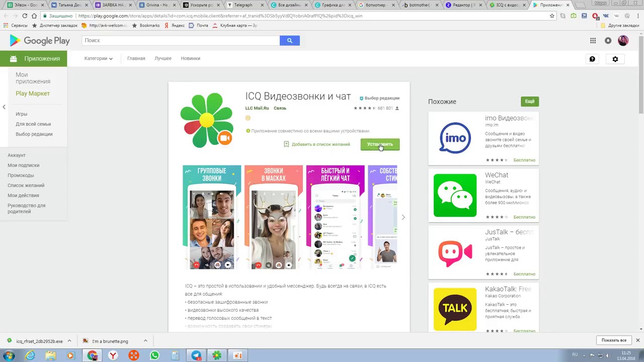The height and width of the screenshot is (362, 644).
Task: Open I'm a brunette.png download menu arrow
Action: click(x=145, y=341)
